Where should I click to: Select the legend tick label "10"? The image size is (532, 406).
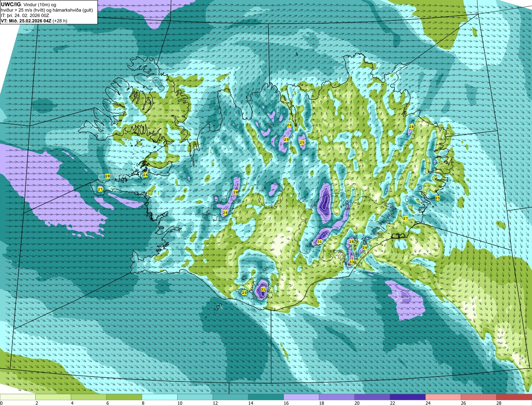point(180,403)
